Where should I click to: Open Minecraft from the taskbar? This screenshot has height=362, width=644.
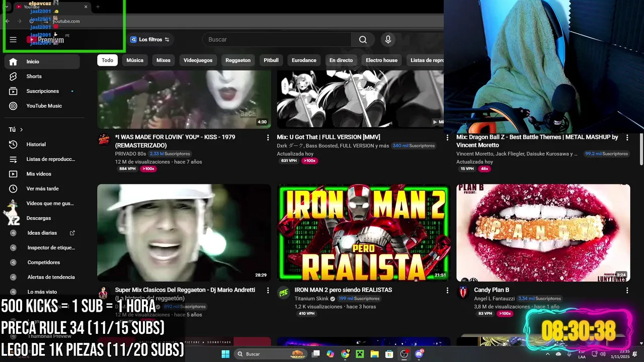pos(360,354)
